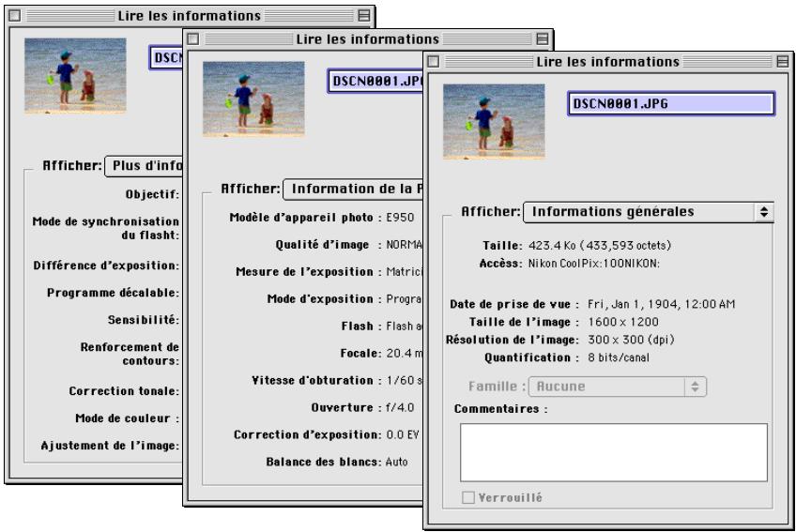The height and width of the screenshot is (532, 796).
Task: Select the DSCN0001.JPG filename field in front window
Action: tap(671, 104)
